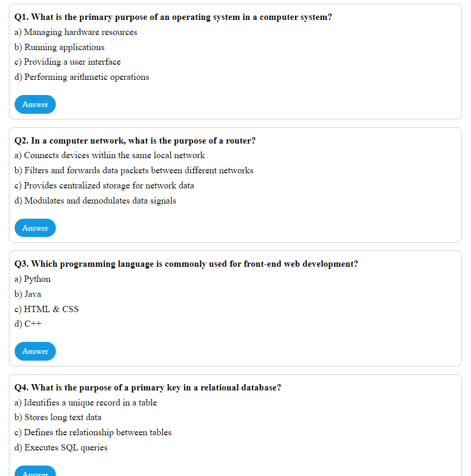Viewport: 471px width, 476px height.
Task: Click the Answer button for Q1
Action: click(35, 104)
